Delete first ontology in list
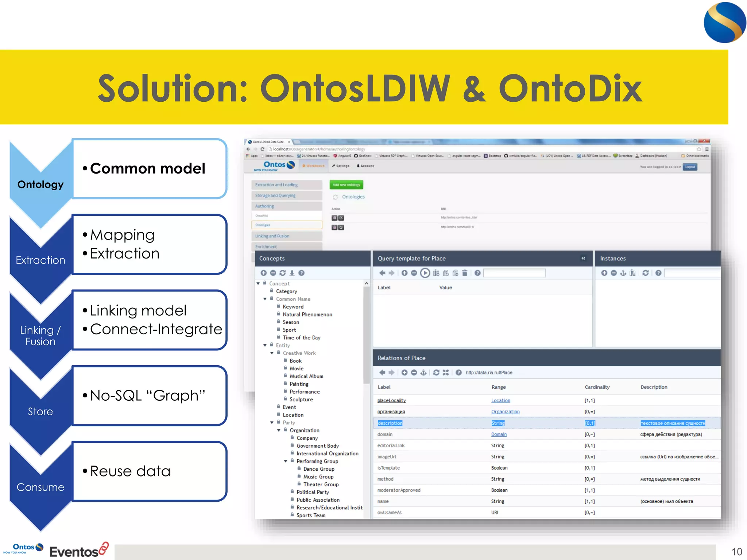This screenshot has height=560, width=747. 334,218
